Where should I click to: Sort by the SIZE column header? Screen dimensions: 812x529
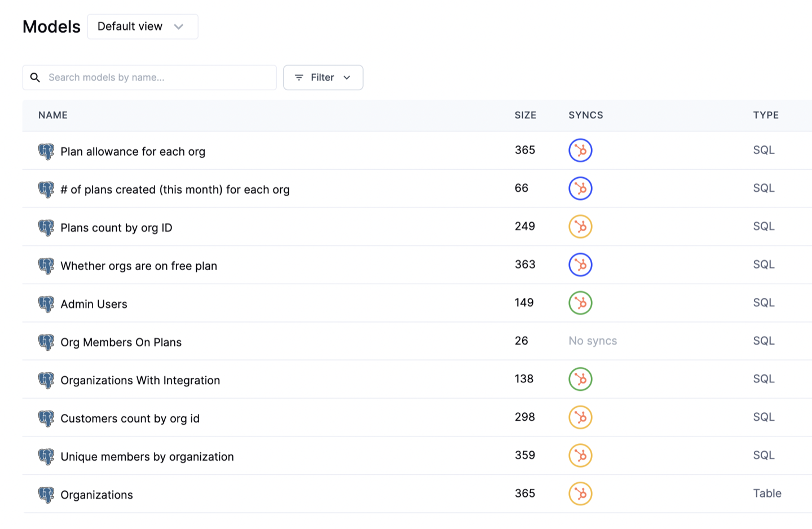pyautogui.click(x=526, y=115)
